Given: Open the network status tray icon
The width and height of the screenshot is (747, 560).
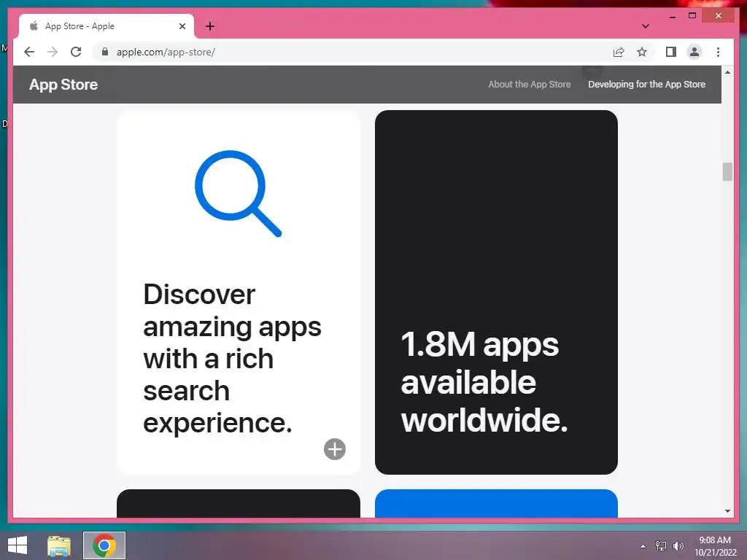Looking at the screenshot, I should pyautogui.click(x=661, y=546).
